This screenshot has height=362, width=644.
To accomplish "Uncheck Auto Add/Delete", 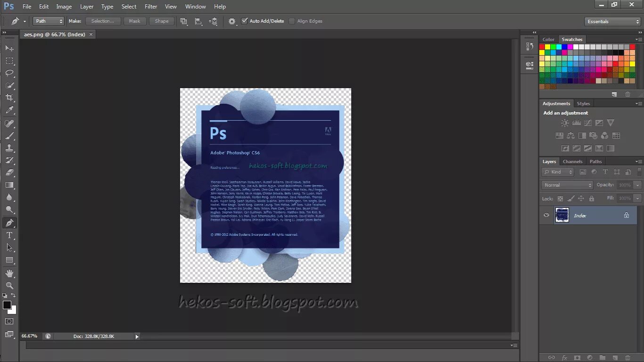I will pyautogui.click(x=244, y=21).
